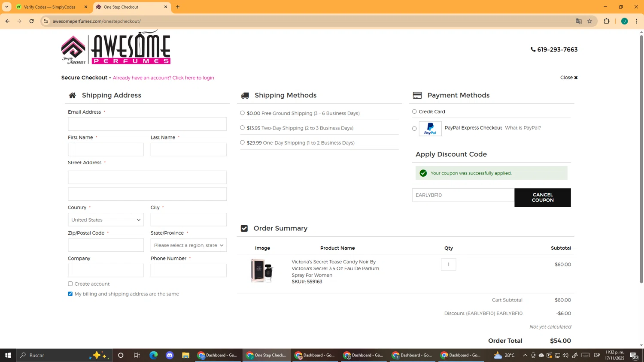Viewport: 644px width, 362px height.
Task: Check the Create account checkbox
Action: [x=70, y=284]
